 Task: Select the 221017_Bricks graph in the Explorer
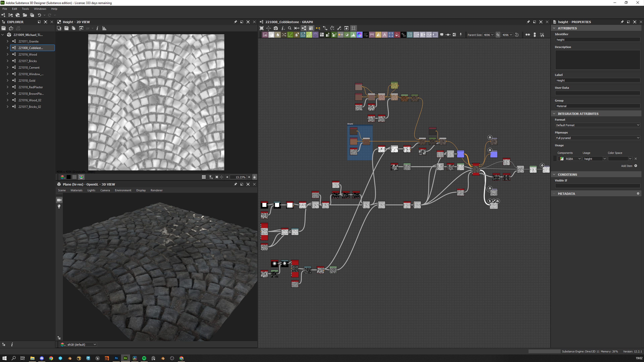[28, 61]
